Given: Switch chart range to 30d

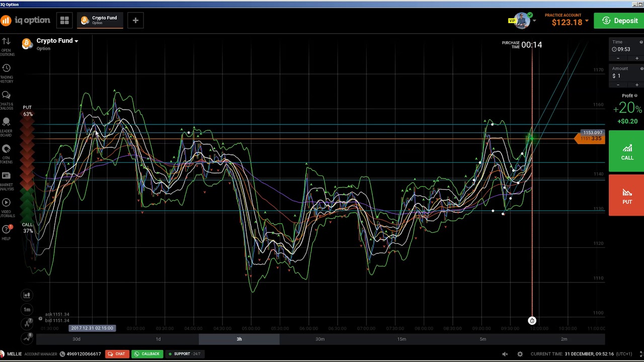Looking at the screenshot, I should (x=76, y=339).
